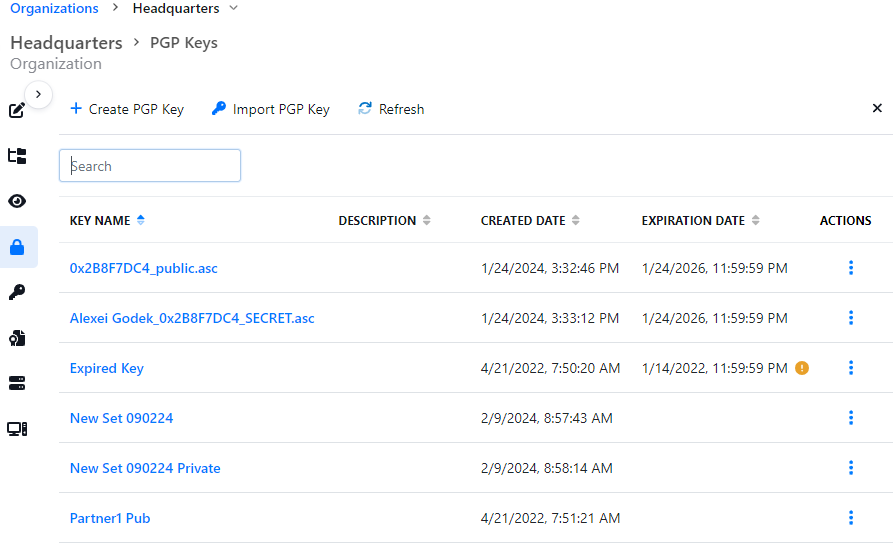
Task: Open the key icon in sidebar
Action: (17, 292)
